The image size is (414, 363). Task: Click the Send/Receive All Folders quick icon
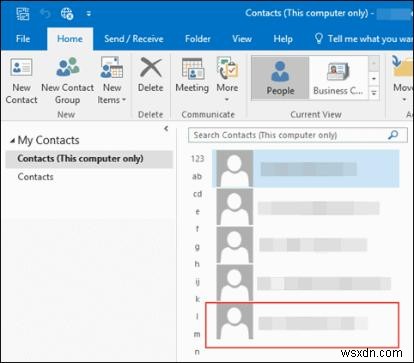(x=67, y=13)
